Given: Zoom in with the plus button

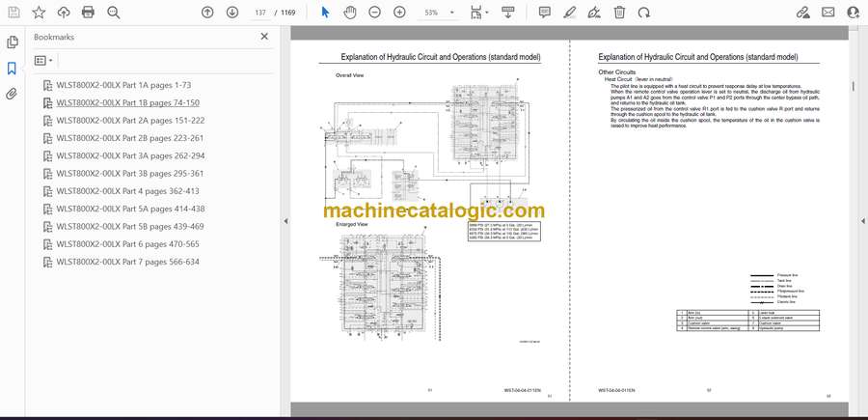Looking at the screenshot, I should (399, 13).
